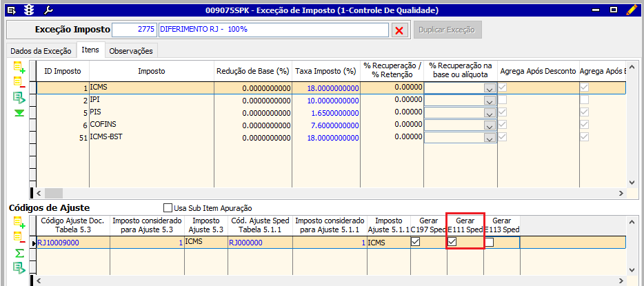Click Cód. Ajuste Sped Tabela 5.1.1 header

coord(261,225)
